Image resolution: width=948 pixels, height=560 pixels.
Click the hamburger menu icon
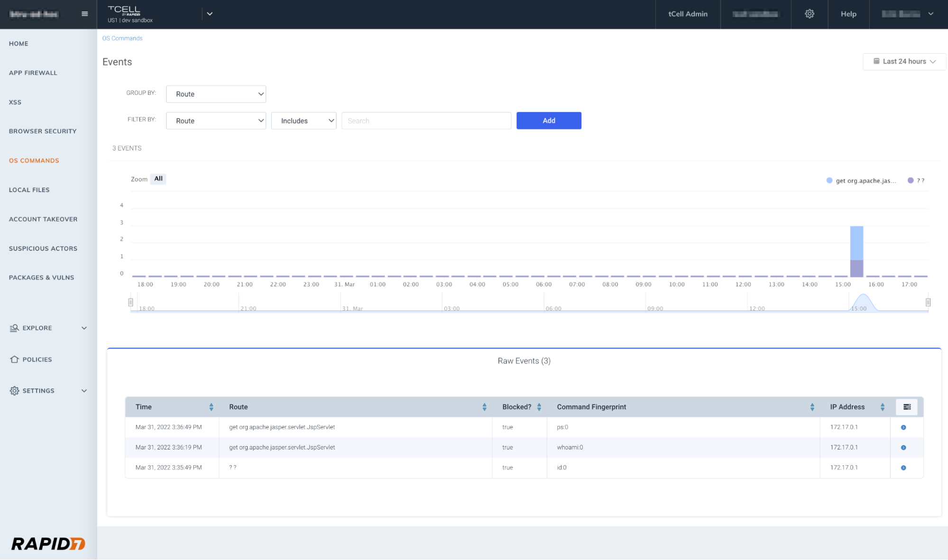(x=84, y=14)
